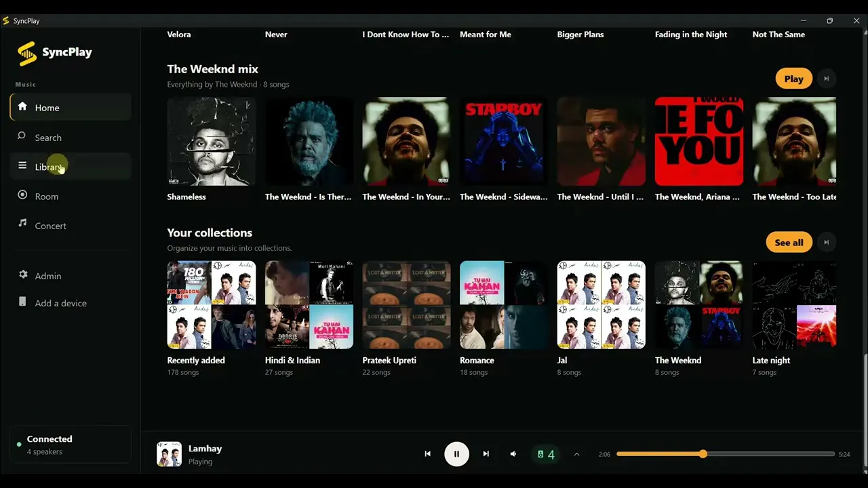Expand the now playing panel chevron
The width and height of the screenshot is (868, 488).
[576, 454]
